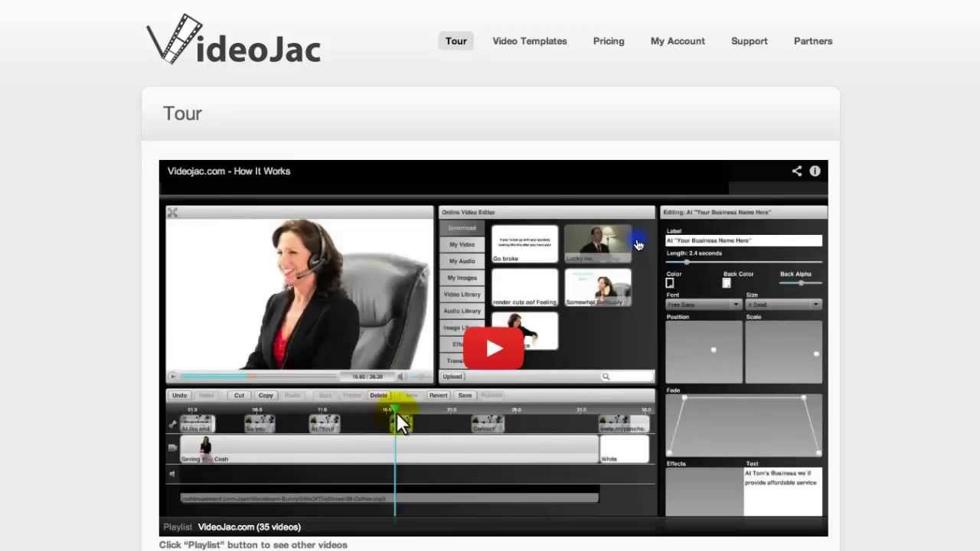
Task: Select the 'Lucky me' clip thumbnail
Action: pyautogui.click(x=598, y=244)
